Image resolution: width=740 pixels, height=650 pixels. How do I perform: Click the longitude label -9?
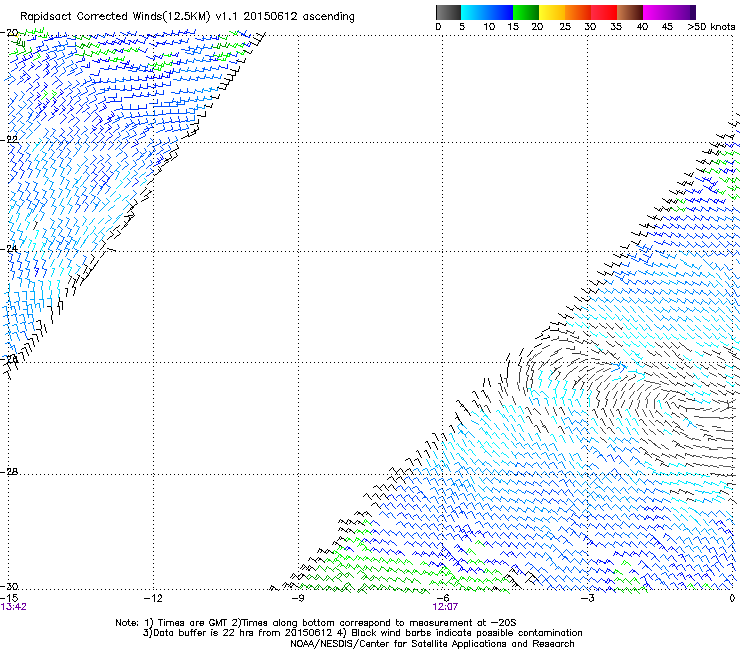[x=298, y=598]
